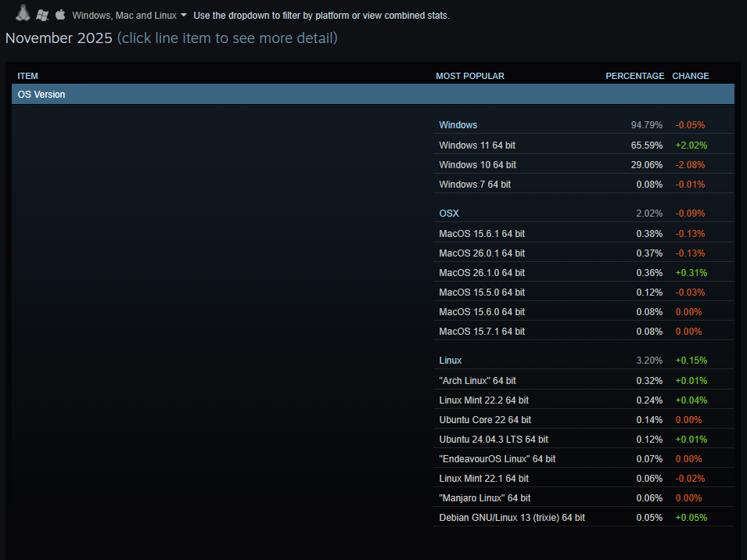Click the 65.59% percentage value
The image size is (747, 560).
[x=646, y=145]
